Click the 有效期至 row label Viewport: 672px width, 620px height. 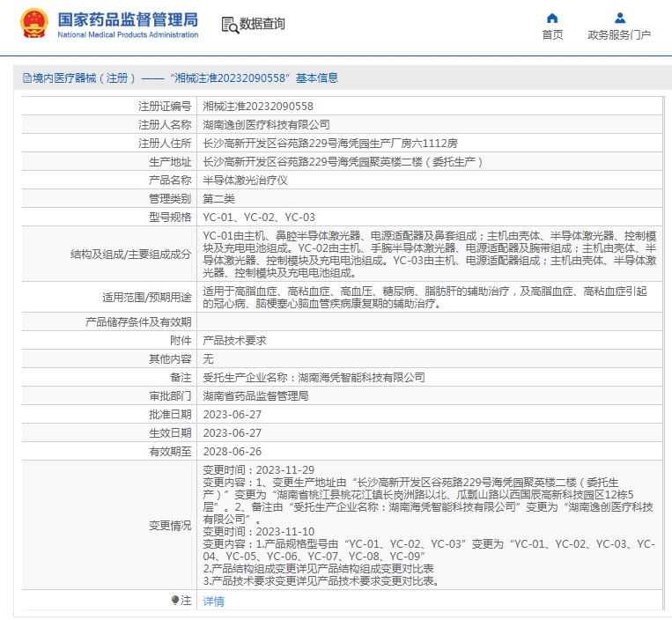click(170, 452)
